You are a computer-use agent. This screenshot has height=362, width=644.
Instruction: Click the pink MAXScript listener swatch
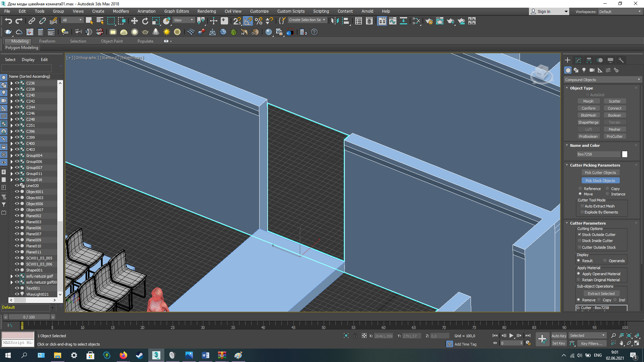[18, 336]
